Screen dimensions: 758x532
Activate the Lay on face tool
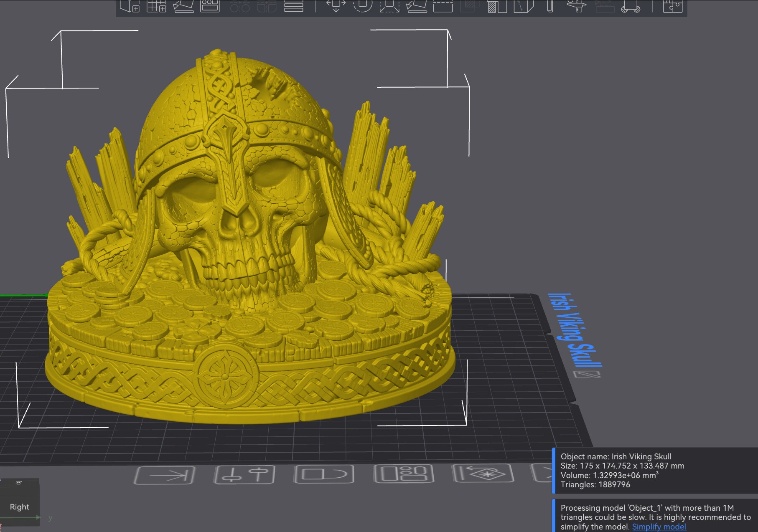point(416,6)
